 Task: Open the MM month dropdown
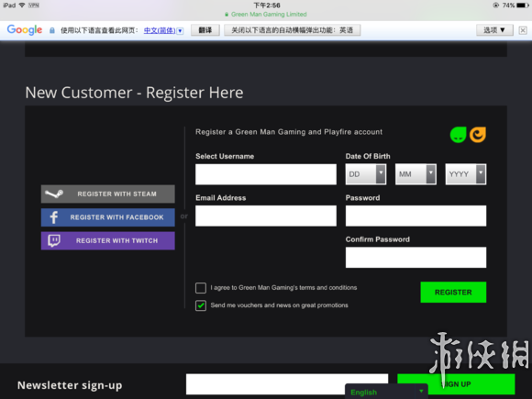(416, 174)
